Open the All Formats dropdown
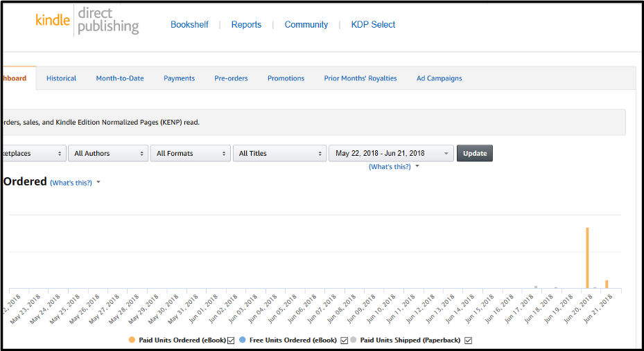 tap(190, 154)
